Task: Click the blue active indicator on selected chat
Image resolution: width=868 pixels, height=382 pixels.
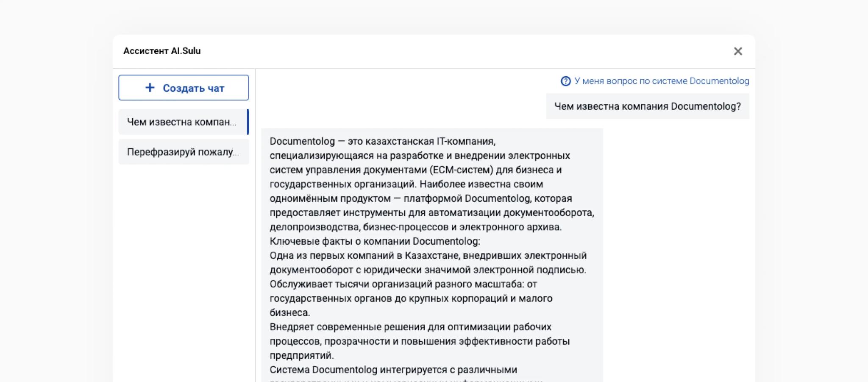Action: (248, 122)
